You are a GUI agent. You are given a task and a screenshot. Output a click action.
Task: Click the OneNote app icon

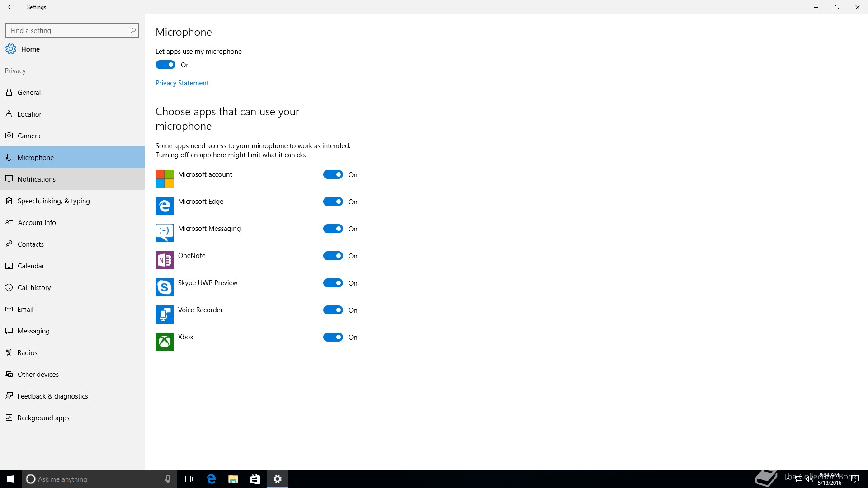click(x=165, y=260)
